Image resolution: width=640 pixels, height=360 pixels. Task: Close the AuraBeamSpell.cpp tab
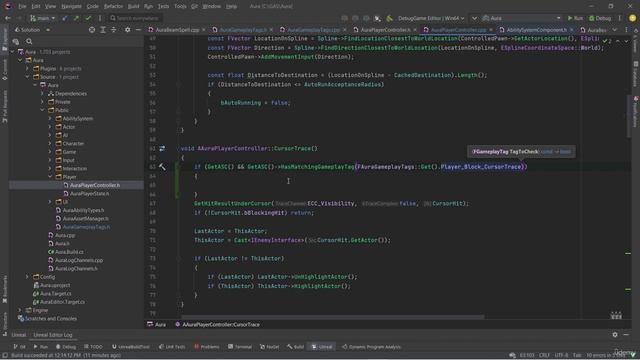pyautogui.click(x=204, y=30)
